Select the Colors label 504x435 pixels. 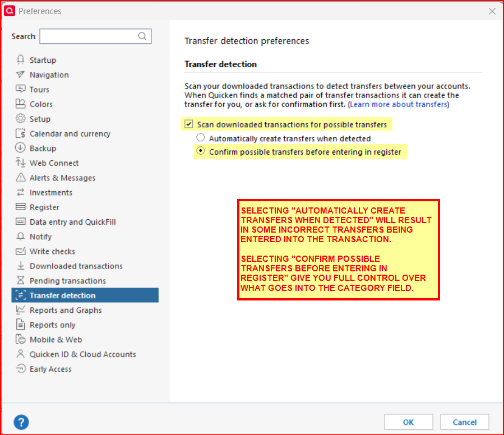pos(41,104)
